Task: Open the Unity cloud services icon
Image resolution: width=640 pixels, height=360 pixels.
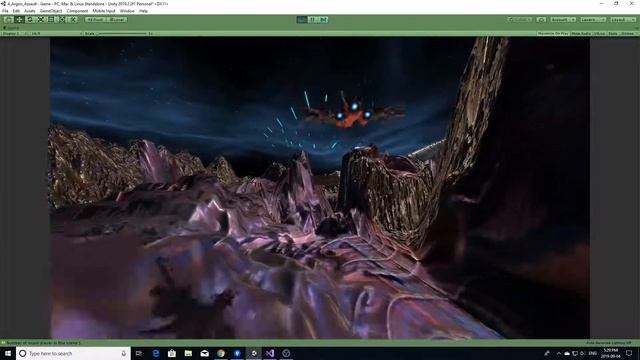Action: point(541,20)
